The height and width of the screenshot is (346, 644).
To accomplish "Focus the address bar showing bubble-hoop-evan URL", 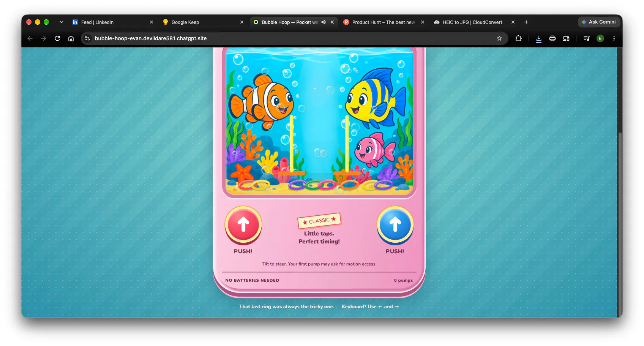I will click(294, 38).
